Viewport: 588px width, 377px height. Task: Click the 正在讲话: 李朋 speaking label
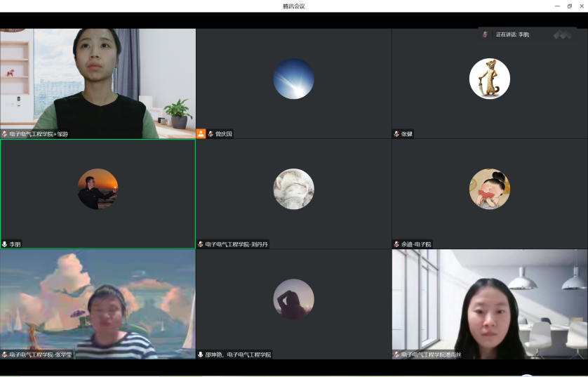512,34
